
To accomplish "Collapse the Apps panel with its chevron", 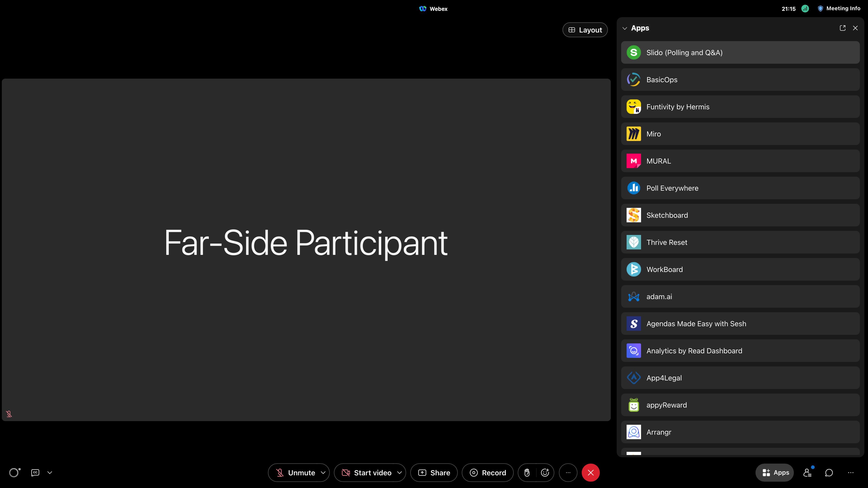I will click(625, 28).
